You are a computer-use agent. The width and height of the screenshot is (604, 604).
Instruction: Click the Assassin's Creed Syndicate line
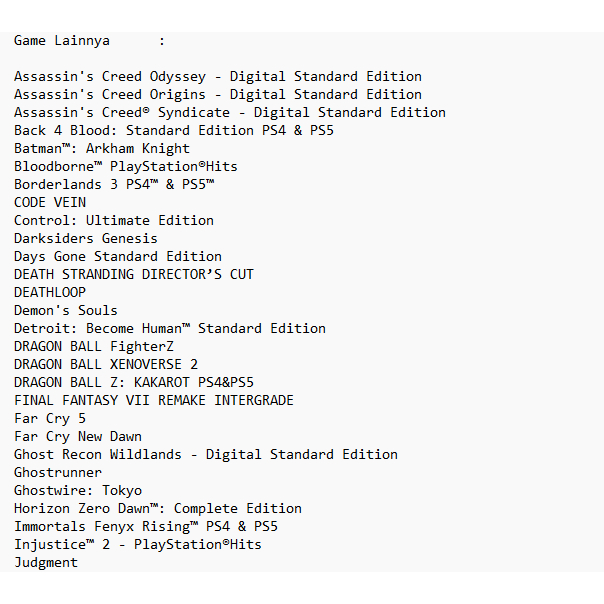pos(230,113)
